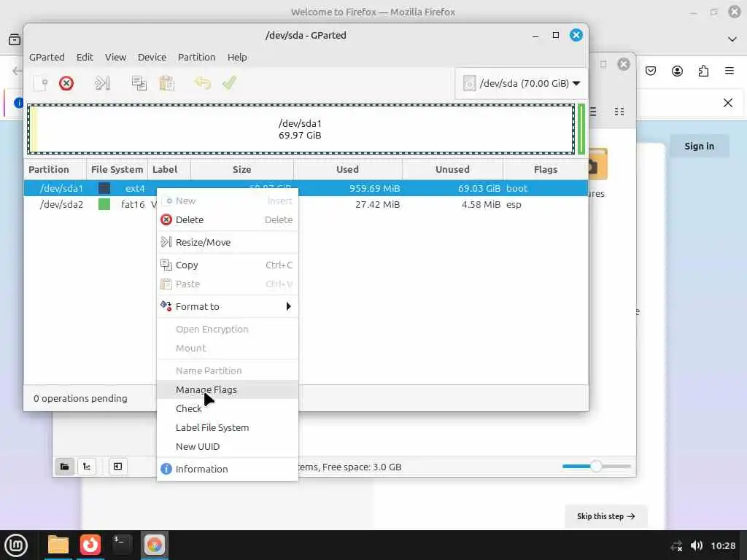The image size is (747, 560).
Task: Select the /dev/sda2 row in partition list
Action: (x=306, y=204)
